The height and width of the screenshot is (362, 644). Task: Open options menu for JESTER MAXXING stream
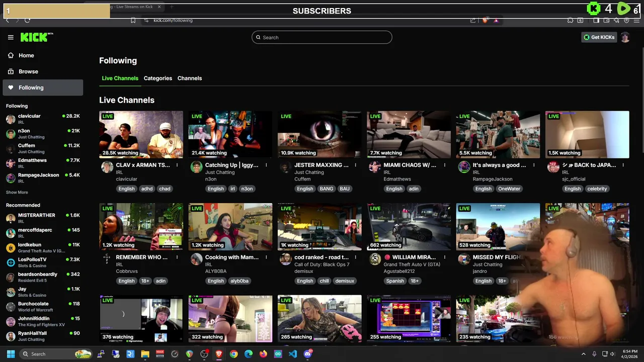point(355,165)
